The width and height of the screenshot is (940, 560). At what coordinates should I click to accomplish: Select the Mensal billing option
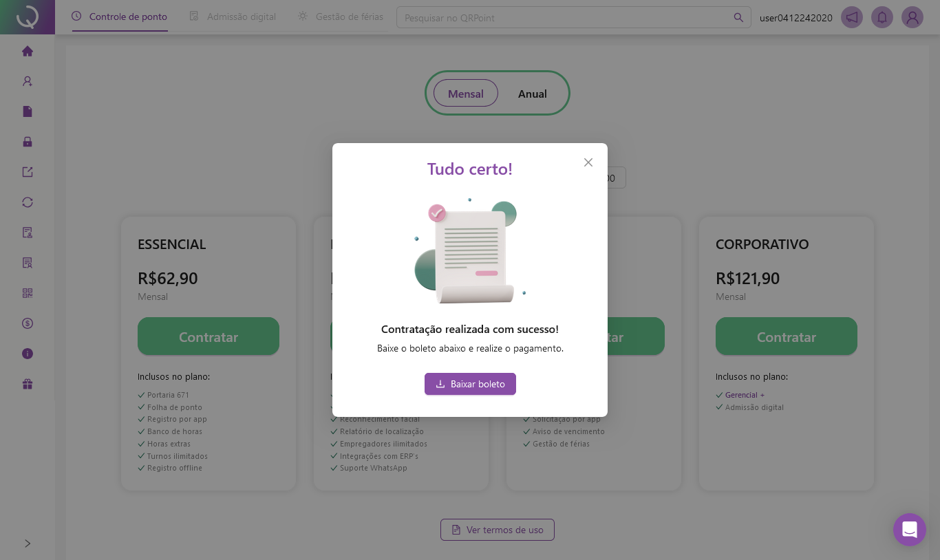click(x=465, y=94)
